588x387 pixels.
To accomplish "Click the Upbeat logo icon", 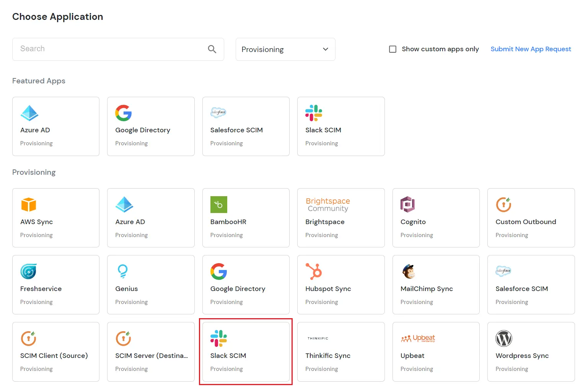I will coord(418,338).
